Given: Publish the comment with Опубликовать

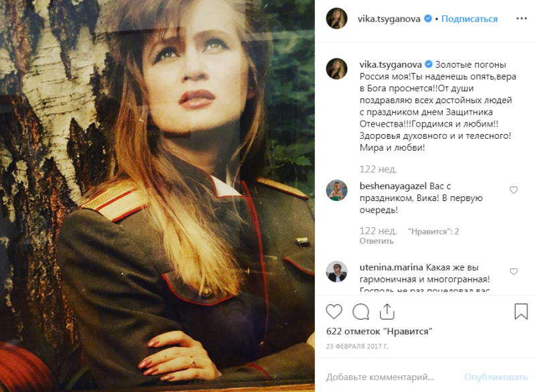Looking at the screenshot, I should coord(496,377).
